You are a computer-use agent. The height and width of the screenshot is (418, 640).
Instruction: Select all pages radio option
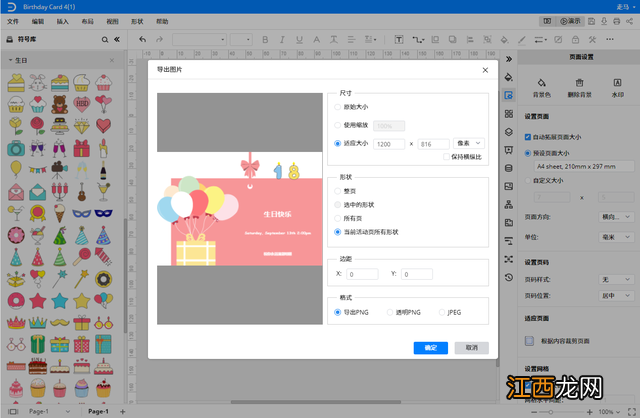(337, 218)
